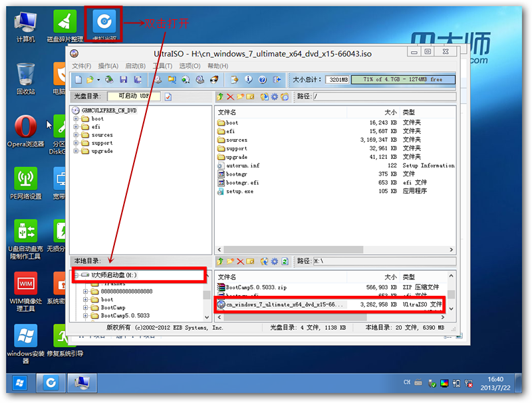Click the Add files toolbar icon

point(234,80)
